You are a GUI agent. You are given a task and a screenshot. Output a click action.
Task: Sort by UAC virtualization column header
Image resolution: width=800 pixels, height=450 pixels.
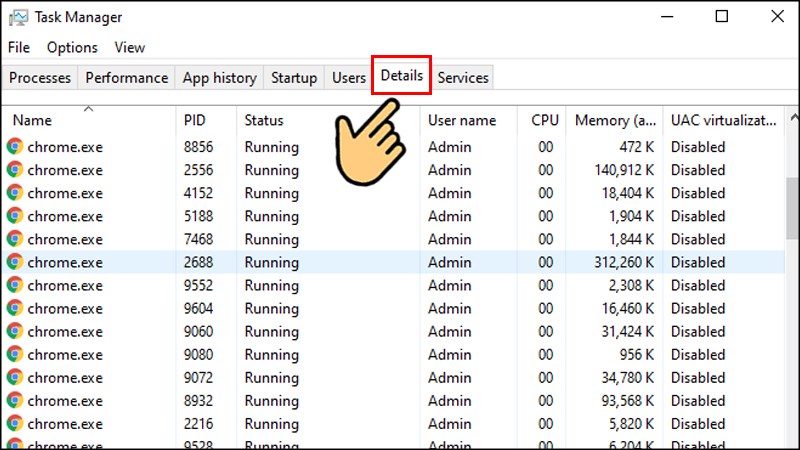(723, 120)
